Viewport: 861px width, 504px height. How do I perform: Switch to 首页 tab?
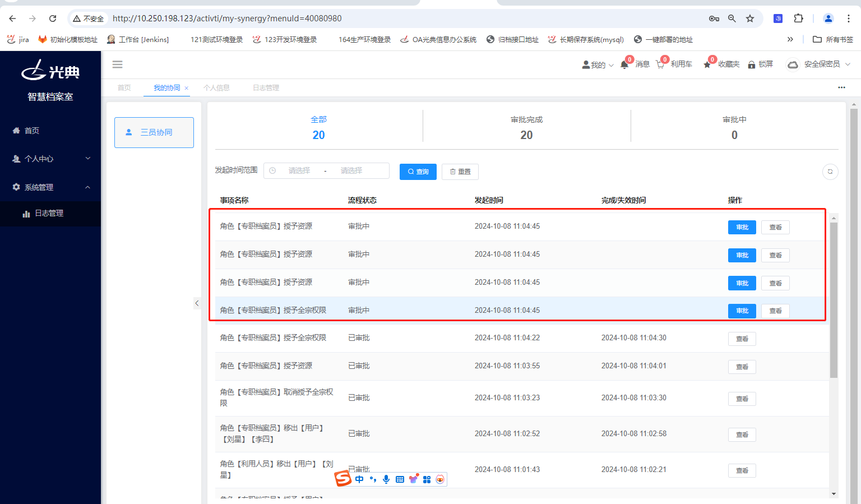[x=124, y=87]
